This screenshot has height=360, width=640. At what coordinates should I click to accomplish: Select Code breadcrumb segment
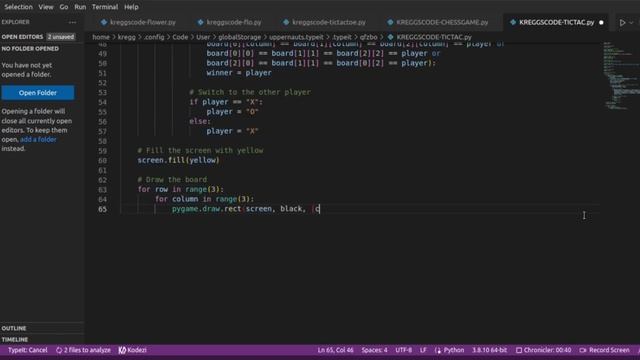[180, 37]
